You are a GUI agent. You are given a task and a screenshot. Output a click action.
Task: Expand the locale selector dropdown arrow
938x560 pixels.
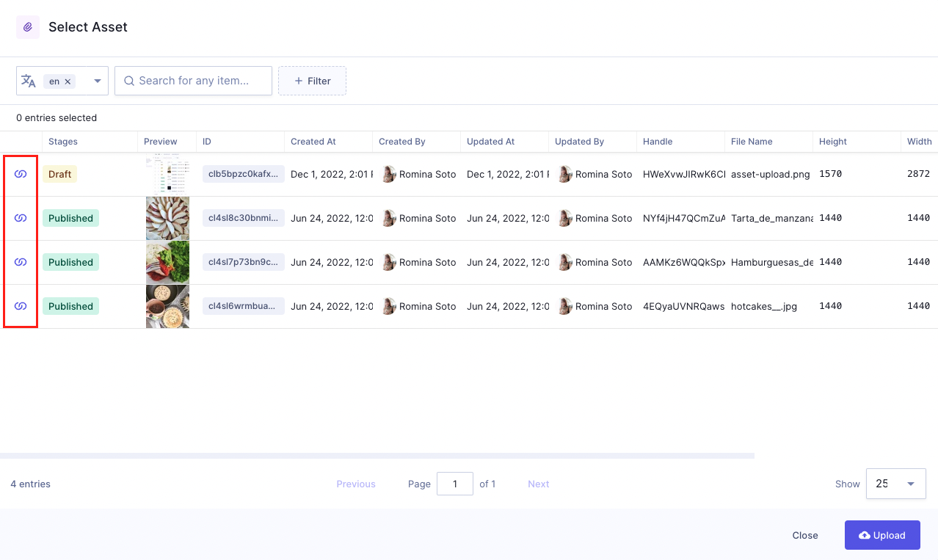point(98,81)
